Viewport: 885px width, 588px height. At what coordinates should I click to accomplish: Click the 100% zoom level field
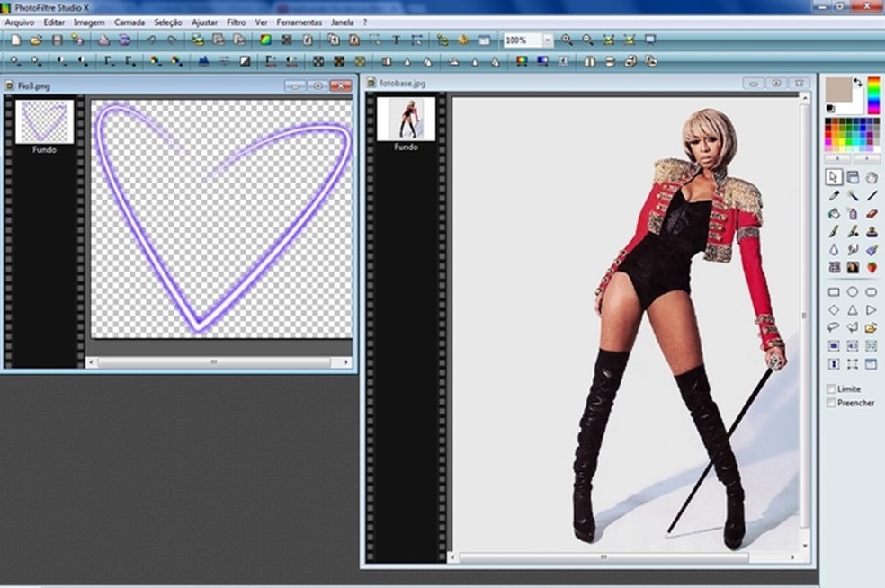tap(523, 40)
